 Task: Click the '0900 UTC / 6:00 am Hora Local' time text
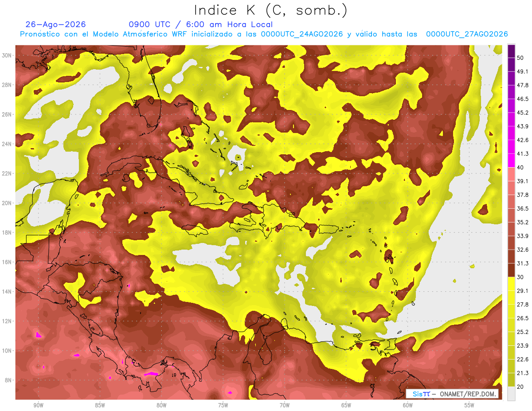[x=201, y=24]
